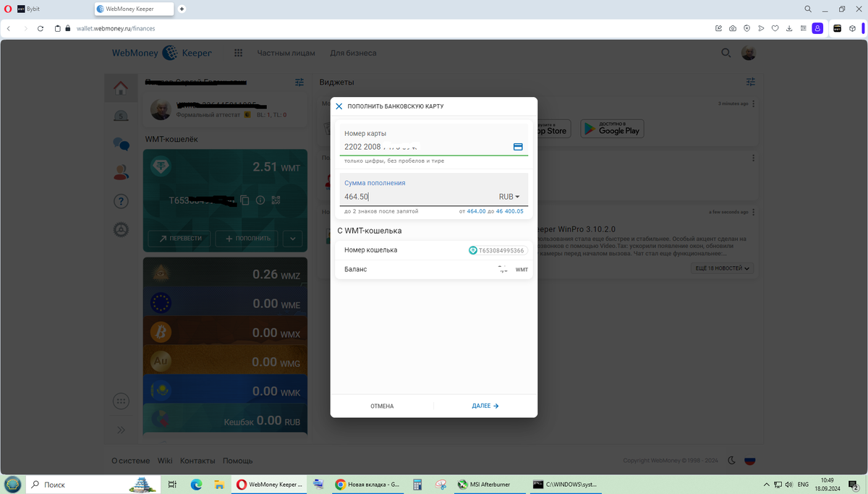Copy the WMT wallet number
The height and width of the screenshot is (494, 868).
[244, 200]
